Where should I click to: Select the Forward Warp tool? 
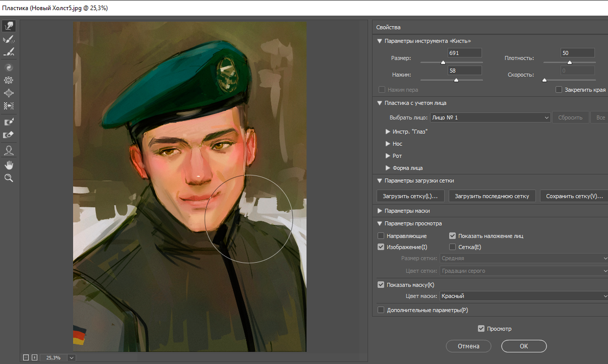[9, 26]
